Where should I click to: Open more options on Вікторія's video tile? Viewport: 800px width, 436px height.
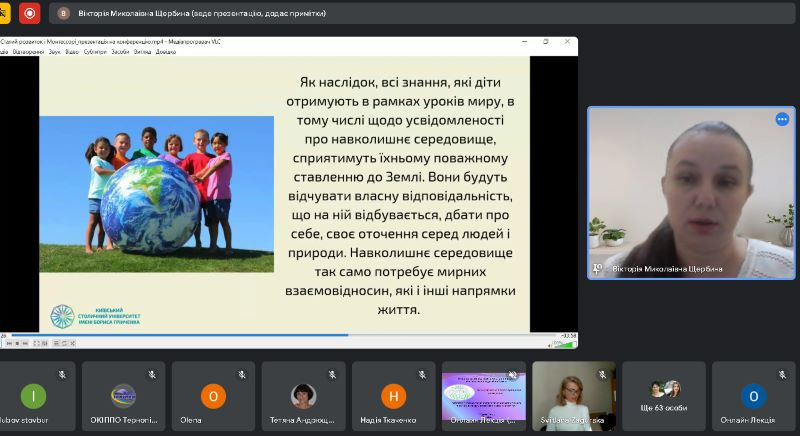(782, 119)
